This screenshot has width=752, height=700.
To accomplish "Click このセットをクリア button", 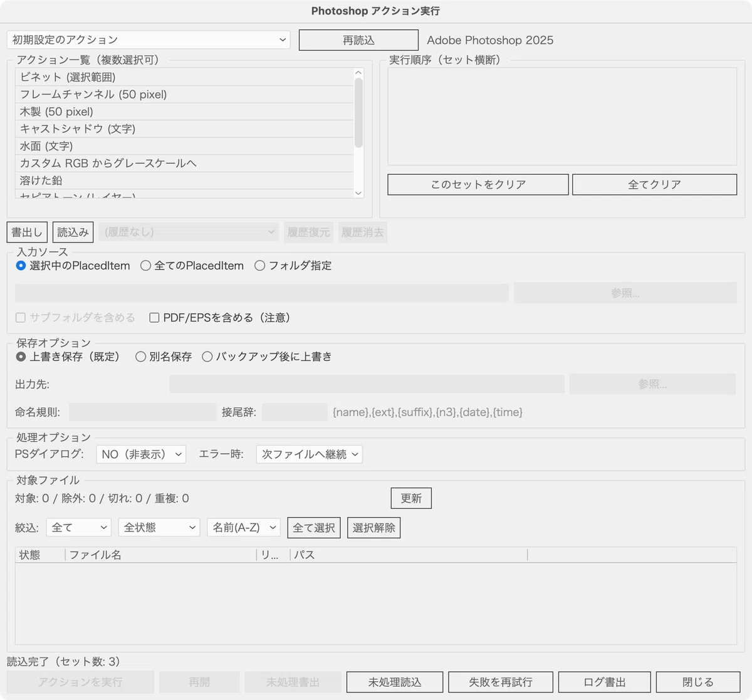I will 478,185.
